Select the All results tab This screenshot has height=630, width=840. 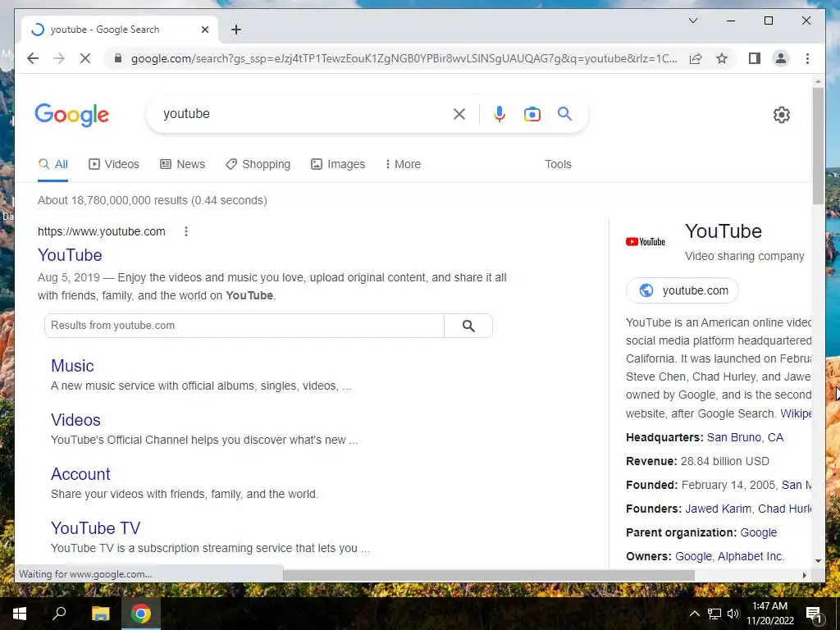53,164
